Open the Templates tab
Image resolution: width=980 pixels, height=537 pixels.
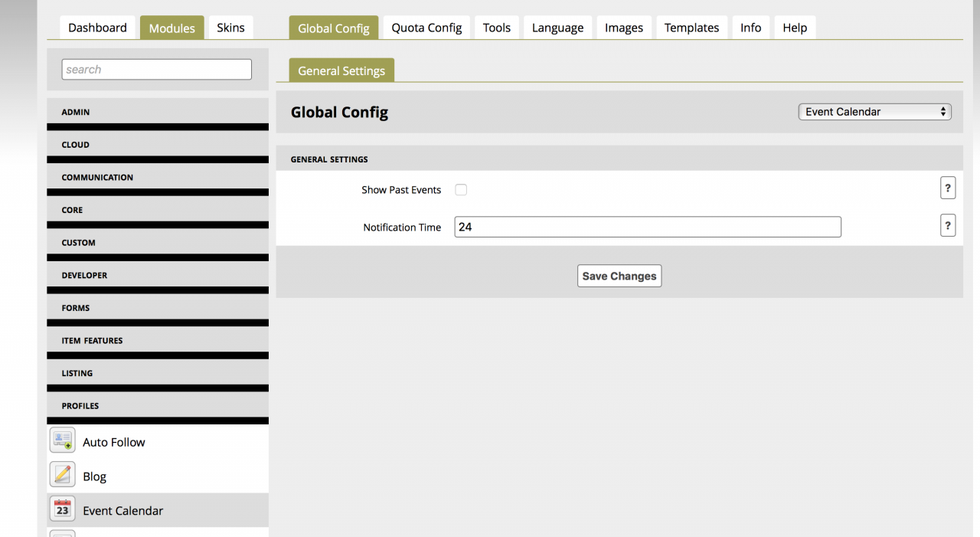pos(691,28)
